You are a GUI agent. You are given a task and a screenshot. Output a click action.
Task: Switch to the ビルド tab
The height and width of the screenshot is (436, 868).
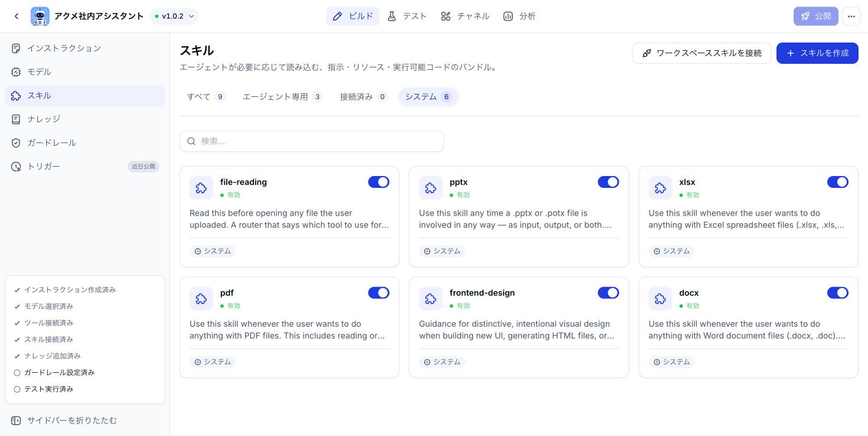[353, 17]
